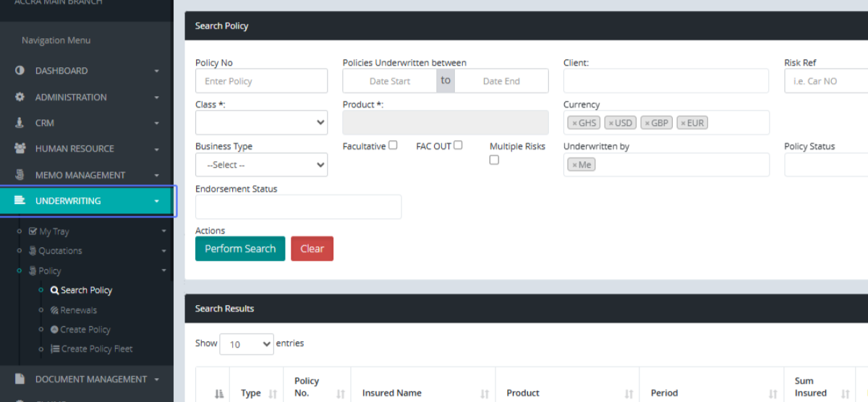Open Renewals in the Policy submenu
868x402 pixels.
78,310
